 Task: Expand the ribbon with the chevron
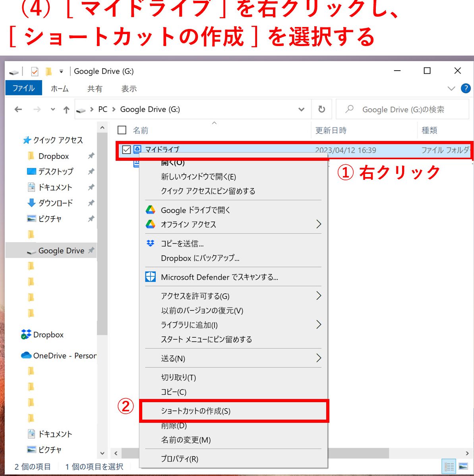coord(451,89)
